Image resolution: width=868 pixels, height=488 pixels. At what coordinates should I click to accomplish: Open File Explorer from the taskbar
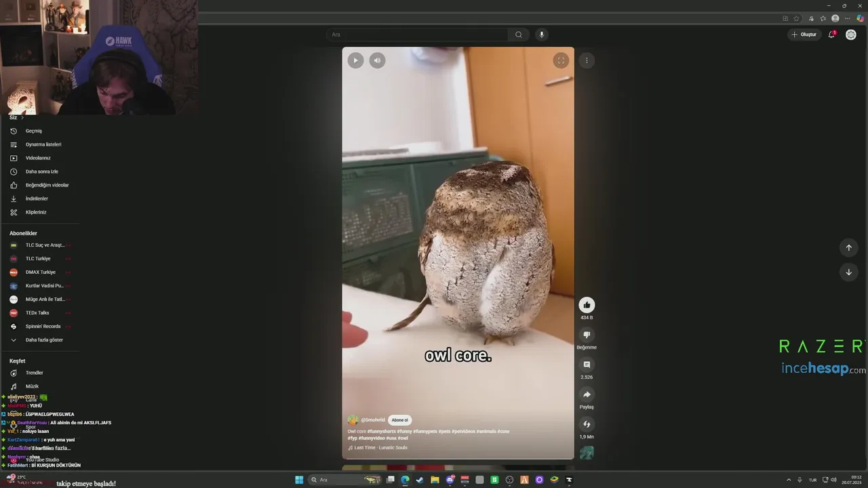435,480
